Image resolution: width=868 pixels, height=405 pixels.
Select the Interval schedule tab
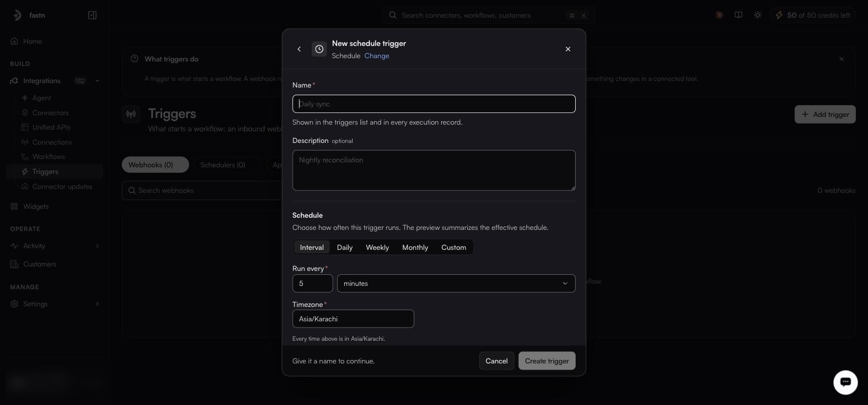click(312, 247)
